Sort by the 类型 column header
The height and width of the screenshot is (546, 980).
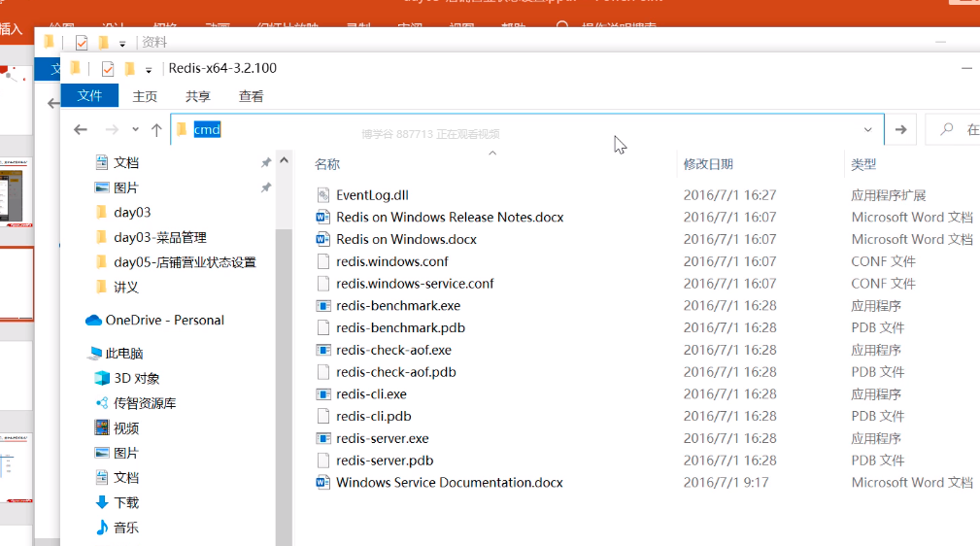863,164
